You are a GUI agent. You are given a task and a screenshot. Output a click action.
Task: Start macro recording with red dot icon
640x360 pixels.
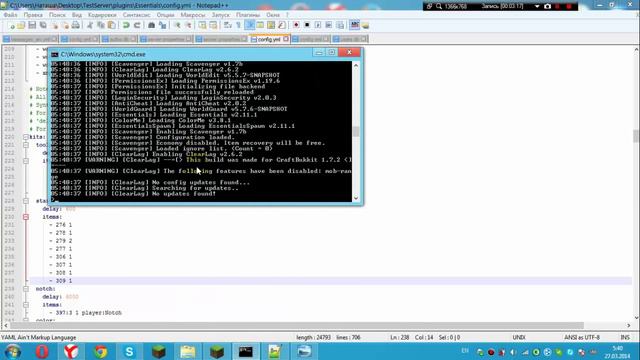click(x=296, y=25)
